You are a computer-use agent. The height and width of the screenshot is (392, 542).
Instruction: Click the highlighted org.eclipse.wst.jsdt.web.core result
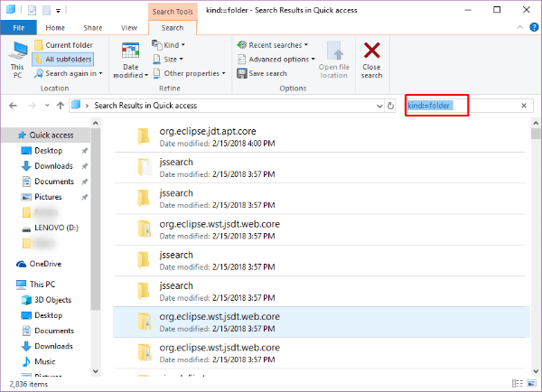tap(321, 322)
